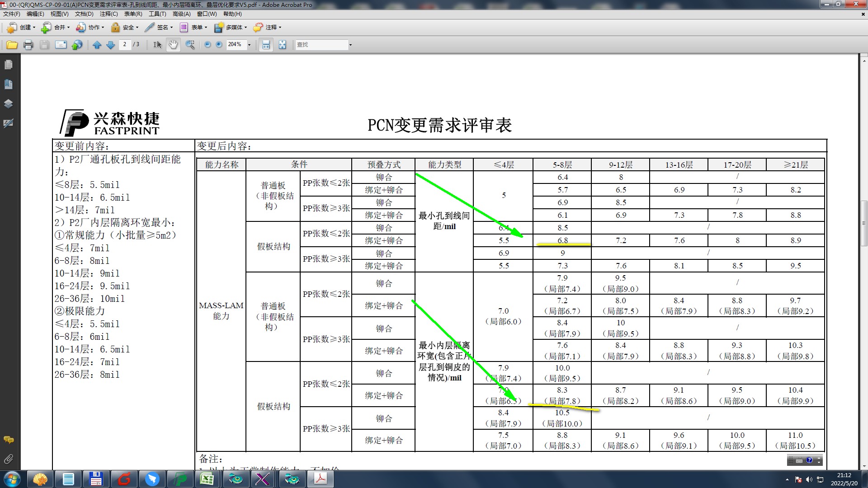Click the taskbar clock showing 21:12
868x488 pixels.
tap(844, 479)
